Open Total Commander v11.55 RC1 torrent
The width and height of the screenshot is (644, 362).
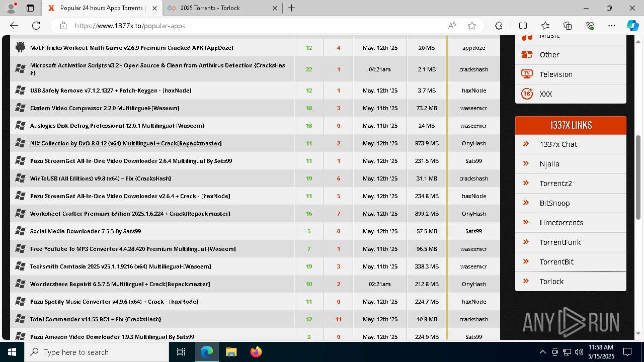tap(96, 319)
